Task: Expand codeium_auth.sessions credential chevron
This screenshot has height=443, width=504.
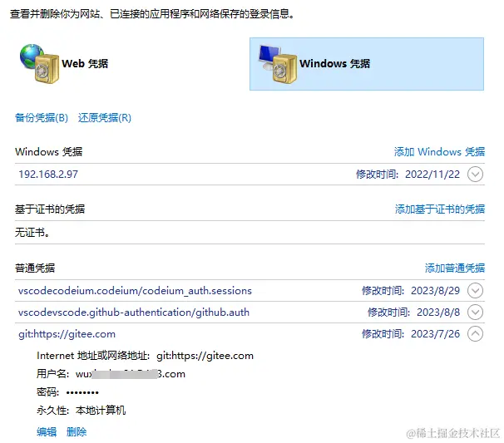Action: pos(475,291)
